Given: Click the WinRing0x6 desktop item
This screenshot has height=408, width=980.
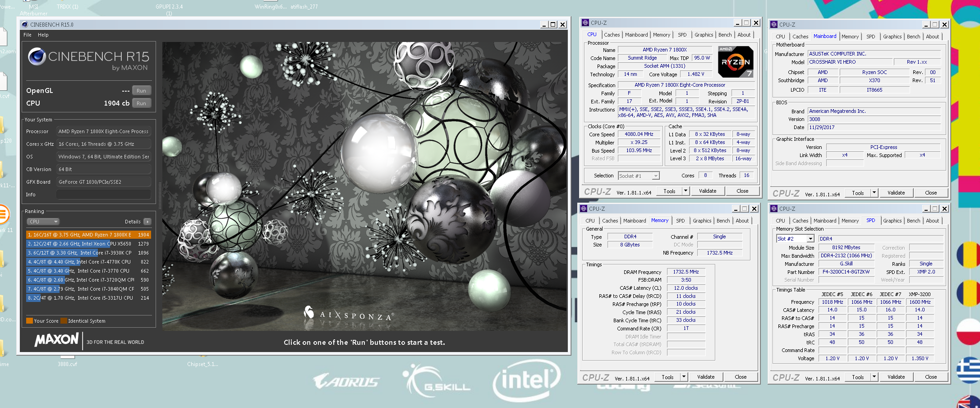Looking at the screenshot, I should click(x=270, y=7).
